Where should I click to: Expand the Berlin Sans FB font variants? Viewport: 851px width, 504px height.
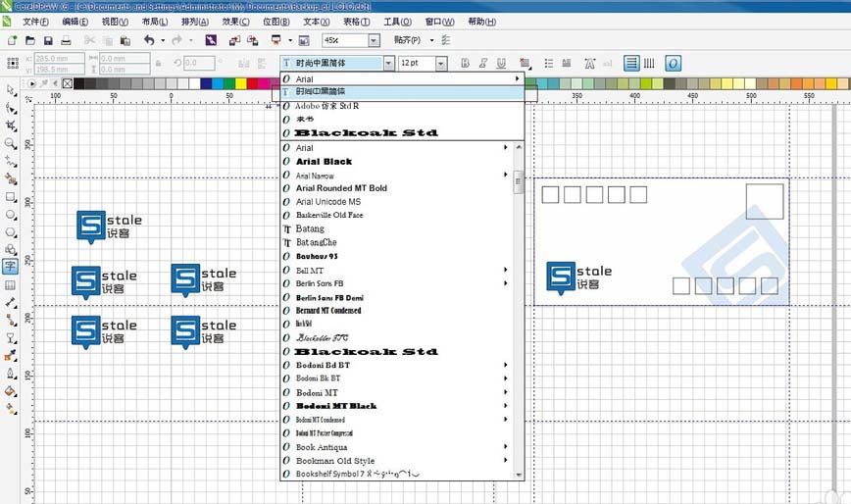pyautogui.click(x=505, y=283)
